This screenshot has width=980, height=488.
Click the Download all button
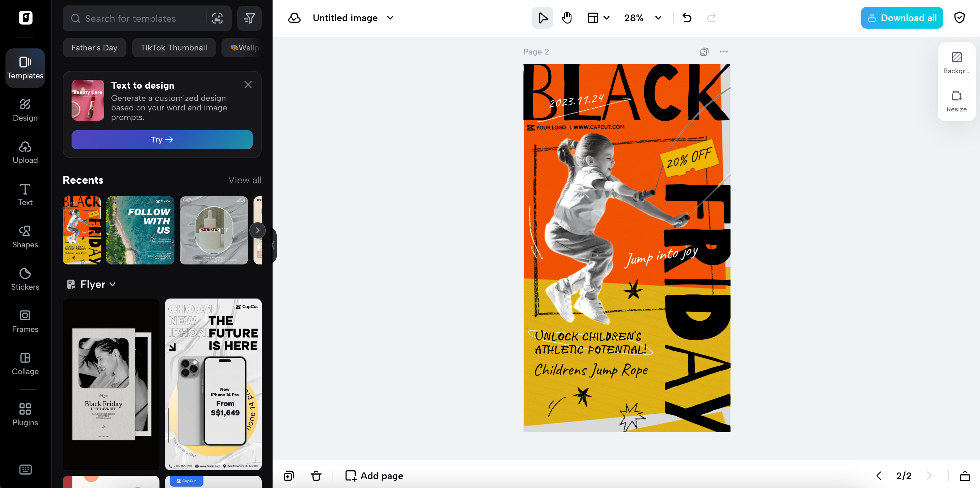pos(902,18)
